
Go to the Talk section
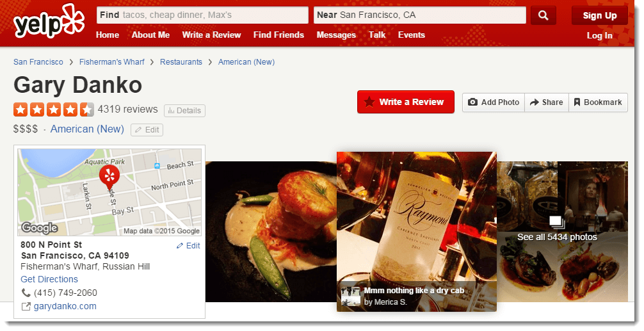tap(377, 35)
